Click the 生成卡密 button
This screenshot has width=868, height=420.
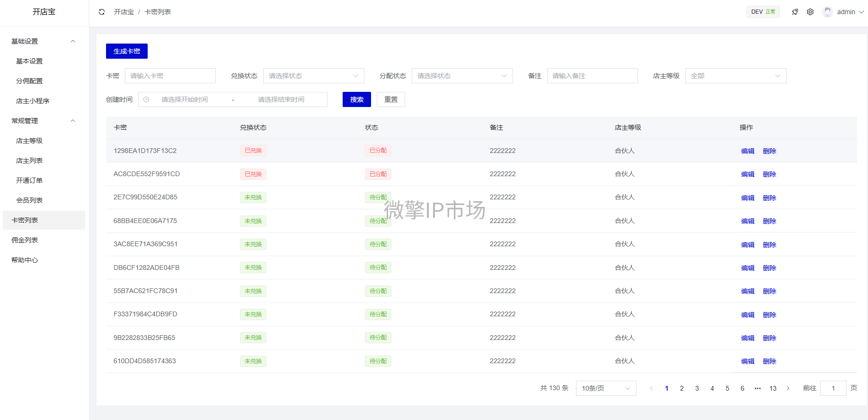click(127, 51)
